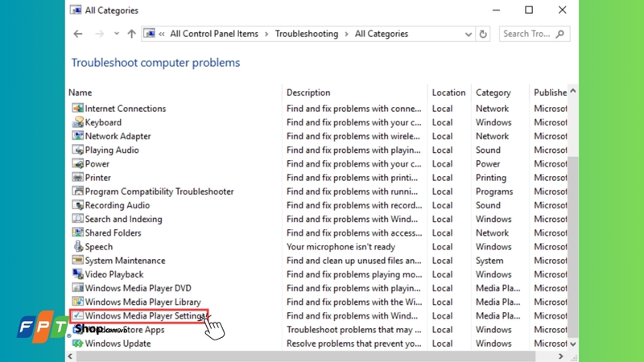Select the System Maintenance row name
The width and height of the screenshot is (644, 362).
[125, 261]
